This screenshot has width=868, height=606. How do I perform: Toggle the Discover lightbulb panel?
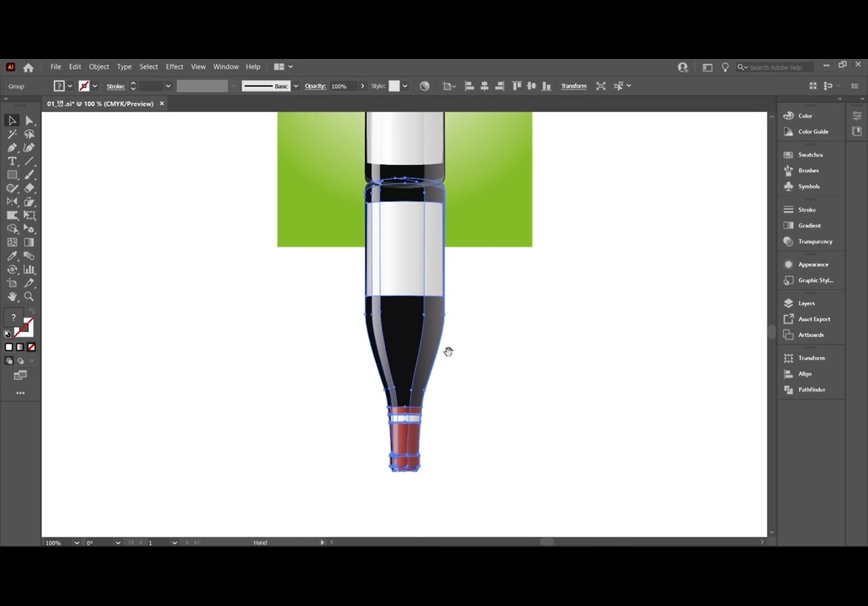click(x=725, y=67)
